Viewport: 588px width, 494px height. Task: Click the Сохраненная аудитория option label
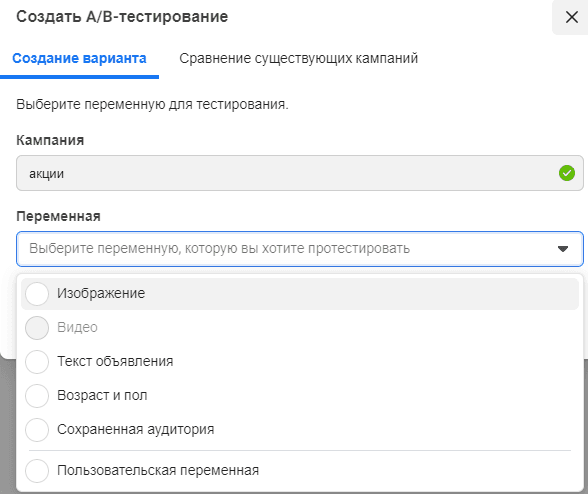coord(135,429)
